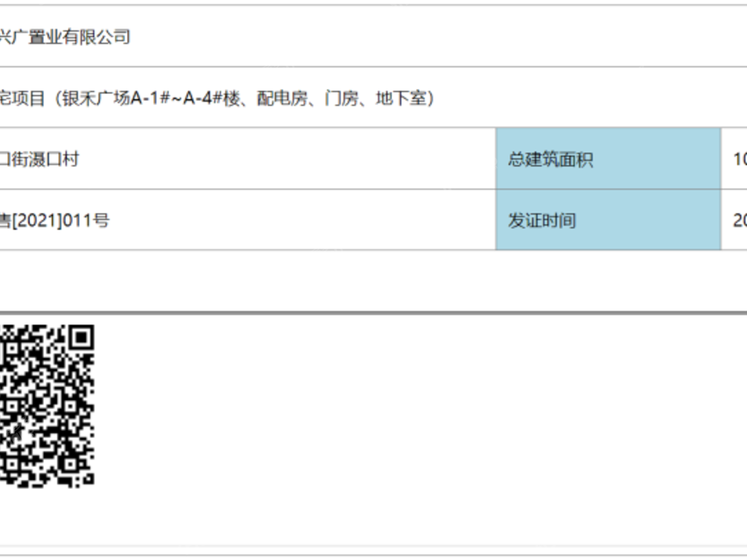The height and width of the screenshot is (560, 747).
Task: Click the QR code's top-right finder square
Action: click(x=82, y=338)
